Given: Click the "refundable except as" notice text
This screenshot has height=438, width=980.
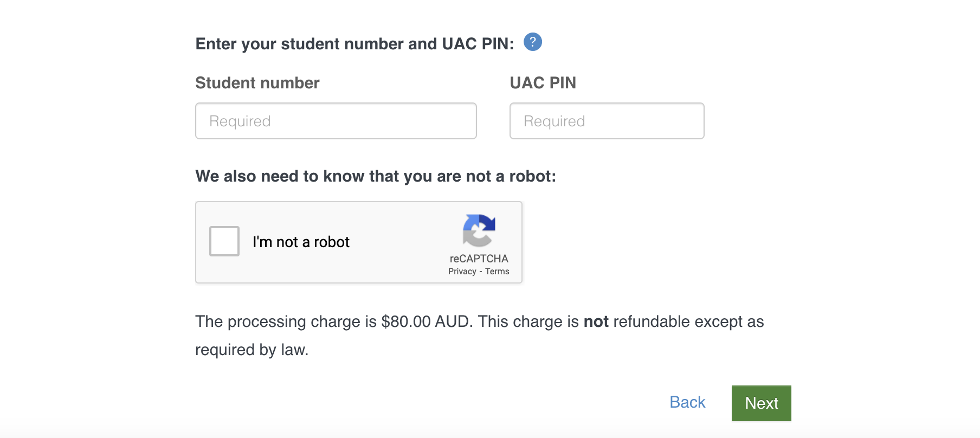Looking at the screenshot, I should point(688,321).
